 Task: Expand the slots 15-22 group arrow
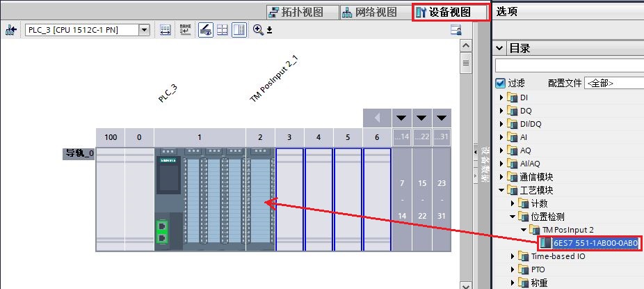[x=421, y=118]
